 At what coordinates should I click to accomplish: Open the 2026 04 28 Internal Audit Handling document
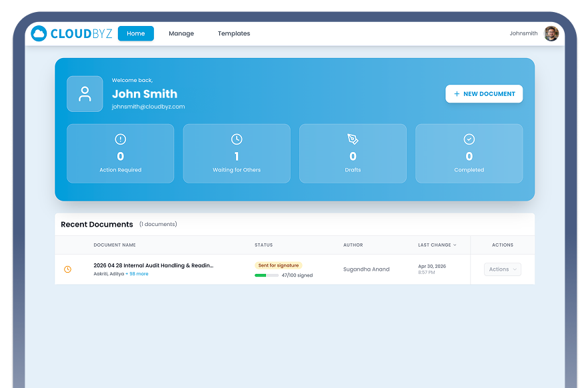click(x=153, y=265)
